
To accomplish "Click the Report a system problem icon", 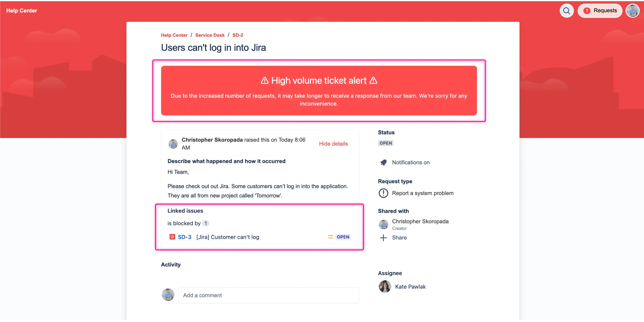I will 383,193.
